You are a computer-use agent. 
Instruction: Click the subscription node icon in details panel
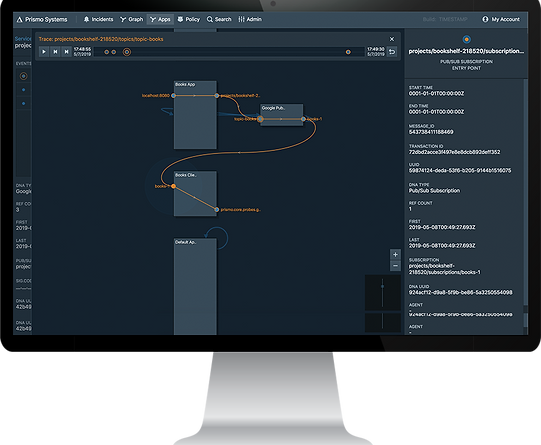466,39
